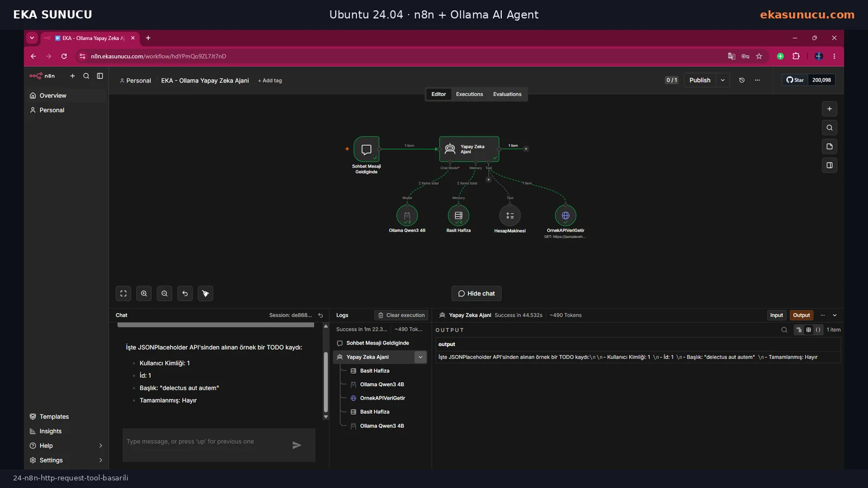Click Add tag link
The width and height of the screenshot is (868, 488).
point(270,81)
